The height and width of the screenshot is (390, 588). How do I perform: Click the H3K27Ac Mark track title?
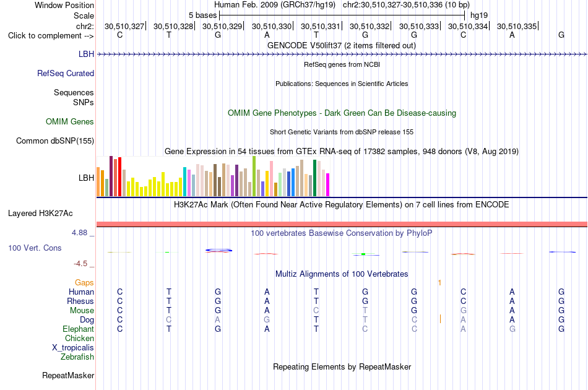(x=342, y=205)
